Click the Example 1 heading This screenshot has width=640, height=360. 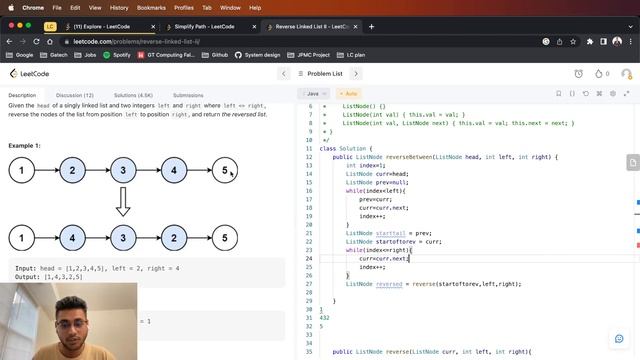[x=24, y=145]
